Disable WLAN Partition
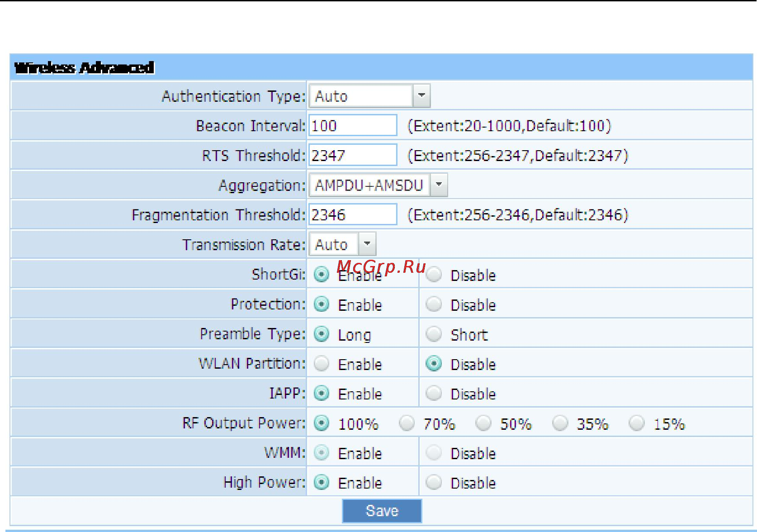Screen dimensions: 757x532 pos(434,363)
